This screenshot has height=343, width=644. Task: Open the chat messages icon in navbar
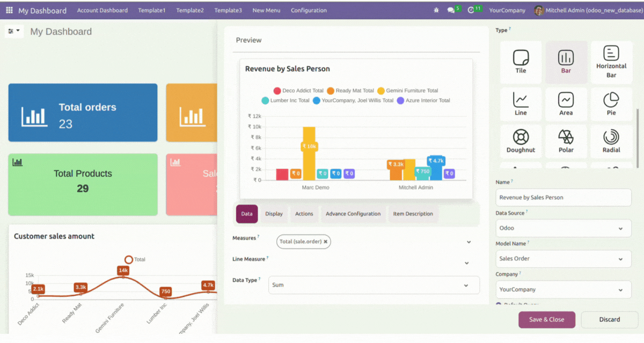click(451, 10)
